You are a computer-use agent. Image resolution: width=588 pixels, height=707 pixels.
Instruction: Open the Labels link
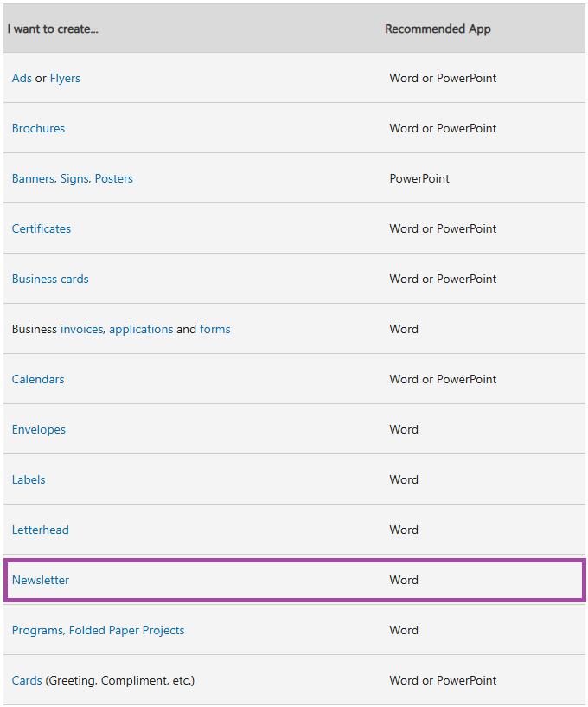coord(29,479)
